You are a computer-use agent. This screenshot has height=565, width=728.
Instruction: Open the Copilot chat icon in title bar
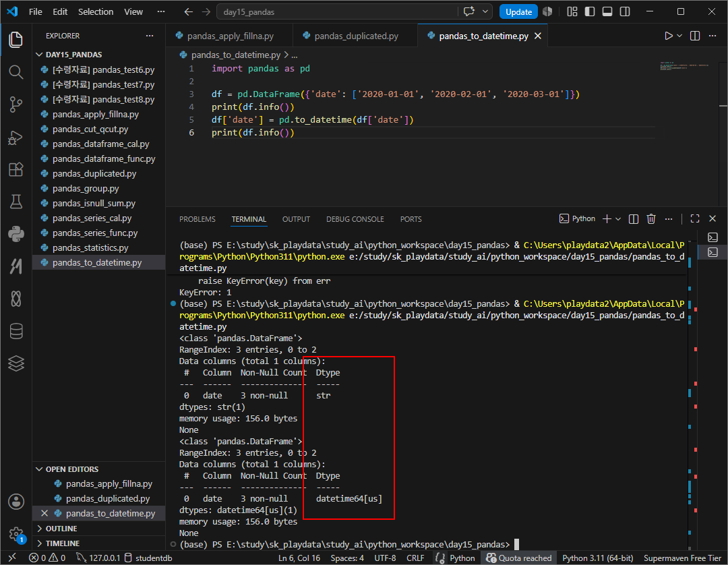coord(469,11)
